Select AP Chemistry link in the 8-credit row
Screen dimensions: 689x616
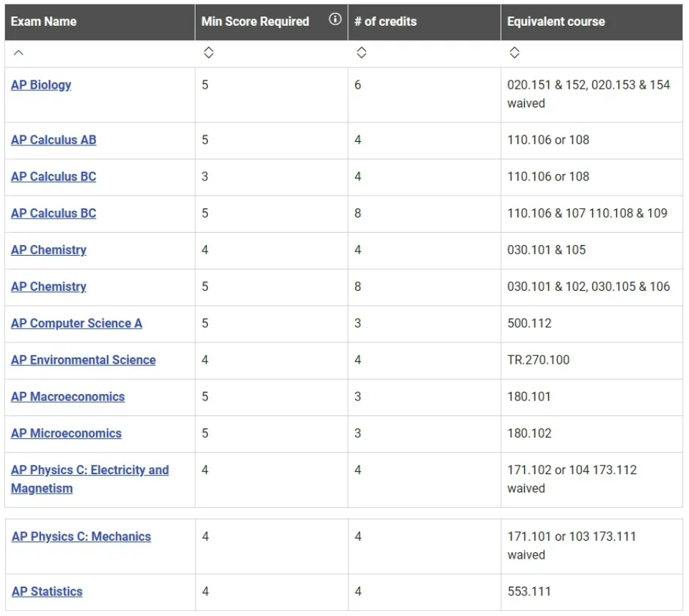(x=48, y=287)
